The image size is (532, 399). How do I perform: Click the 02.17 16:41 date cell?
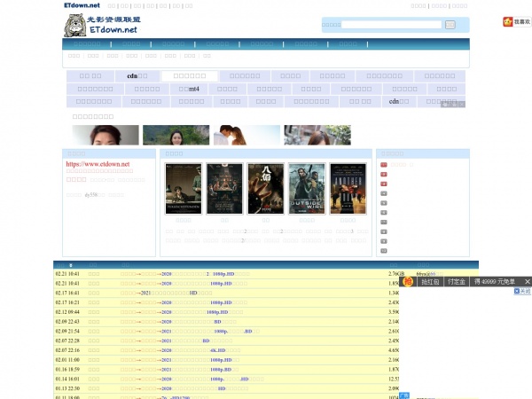tap(67, 293)
